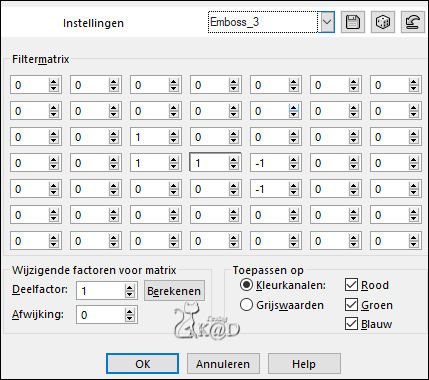Click the Wijzigende factoren voor matrix label
429x380 pixels.
[x=94, y=270]
